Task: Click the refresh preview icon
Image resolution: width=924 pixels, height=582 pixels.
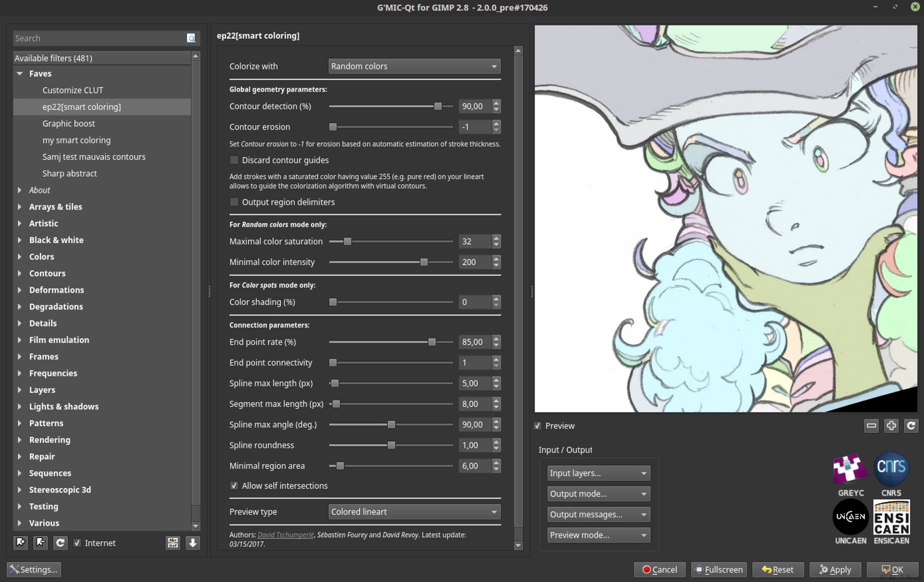Action: coord(911,426)
